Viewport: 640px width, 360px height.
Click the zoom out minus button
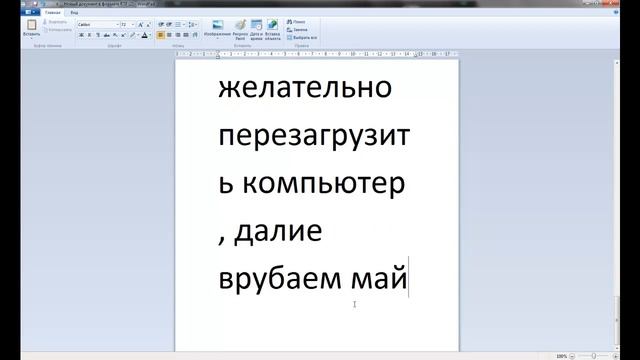coord(572,356)
